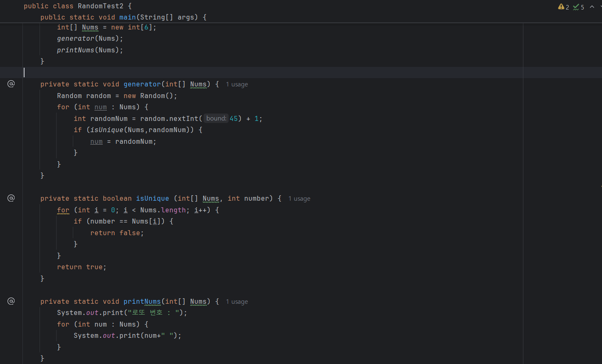Click the generator(Nums); call in main
The width and height of the screenshot is (602, 364).
point(90,39)
